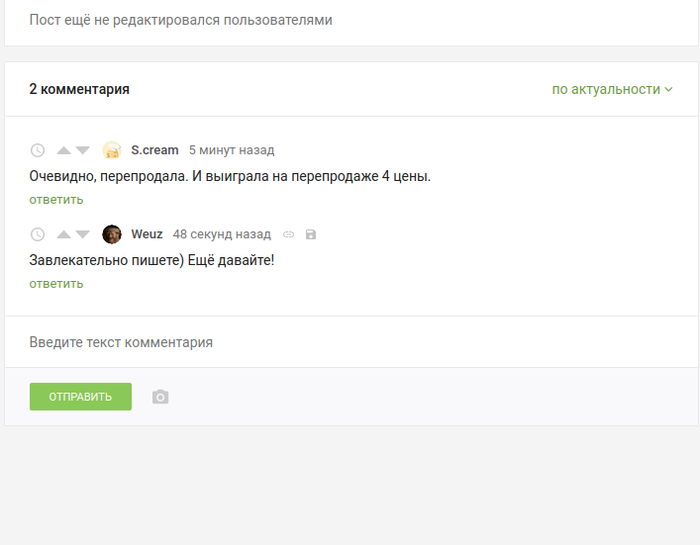The height and width of the screenshot is (545, 700).
Task: Click the clock icon beside Weuz's comment
Action: coord(38,235)
